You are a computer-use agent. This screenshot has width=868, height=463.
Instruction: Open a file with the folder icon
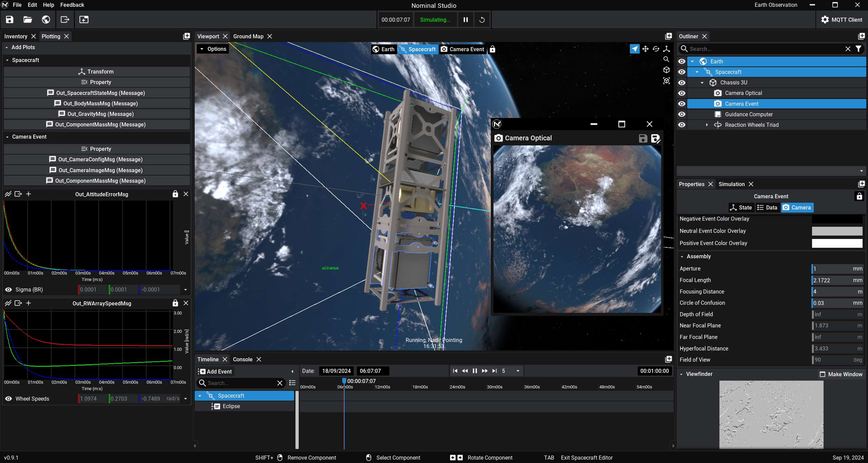[x=27, y=20]
